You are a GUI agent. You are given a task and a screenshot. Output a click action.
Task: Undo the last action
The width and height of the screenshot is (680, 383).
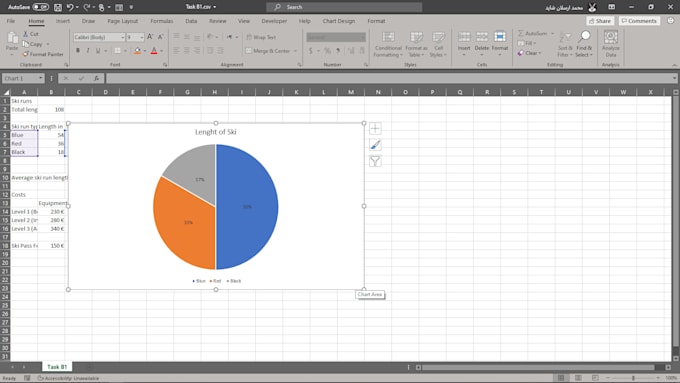coord(70,7)
